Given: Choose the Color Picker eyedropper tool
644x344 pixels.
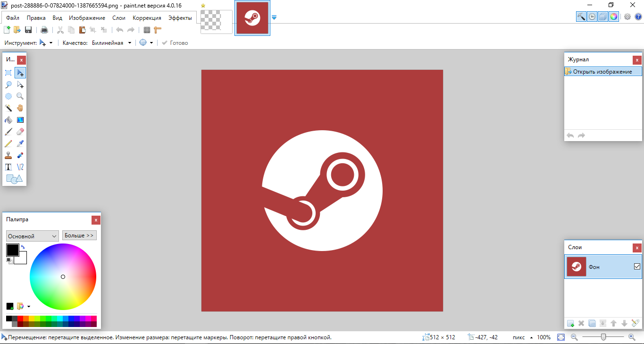Looking at the screenshot, I should point(20,143).
